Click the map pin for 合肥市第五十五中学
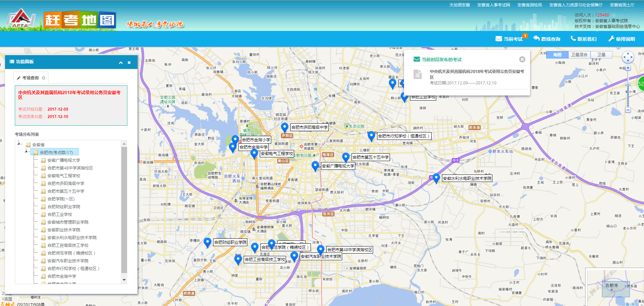 (346, 157)
